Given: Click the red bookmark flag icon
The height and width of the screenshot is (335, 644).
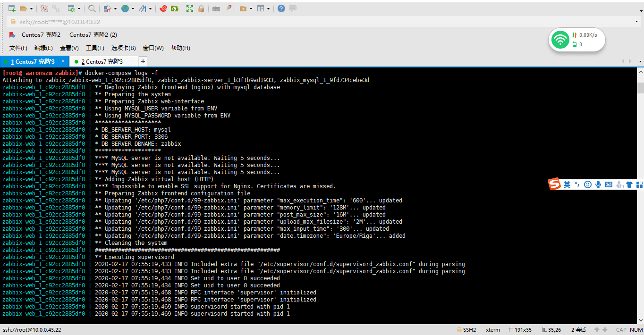Looking at the screenshot, I should [12, 35].
